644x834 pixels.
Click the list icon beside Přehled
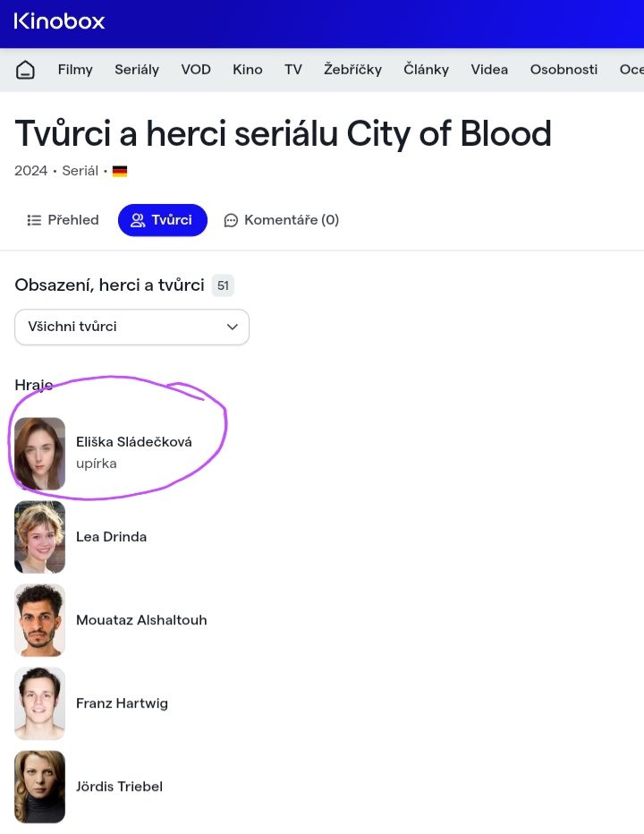pos(34,220)
